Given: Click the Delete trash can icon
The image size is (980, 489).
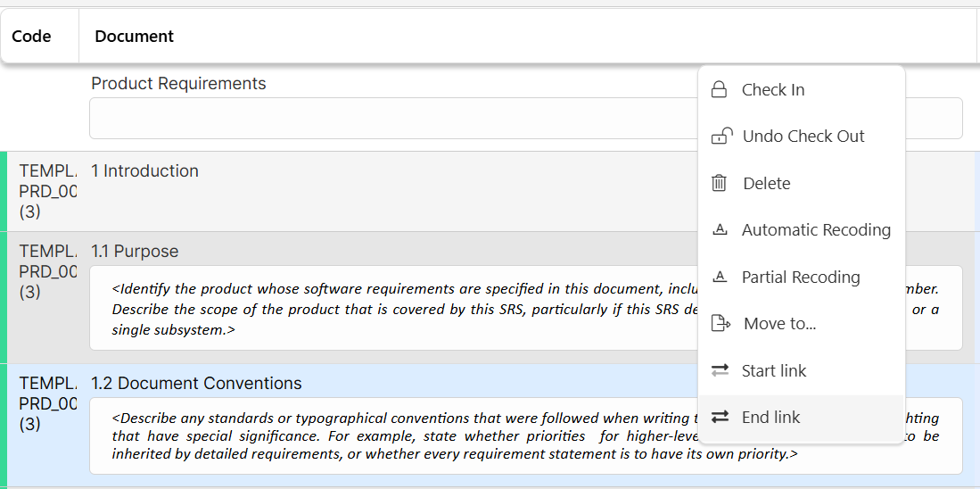Looking at the screenshot, I should [719, 184].
